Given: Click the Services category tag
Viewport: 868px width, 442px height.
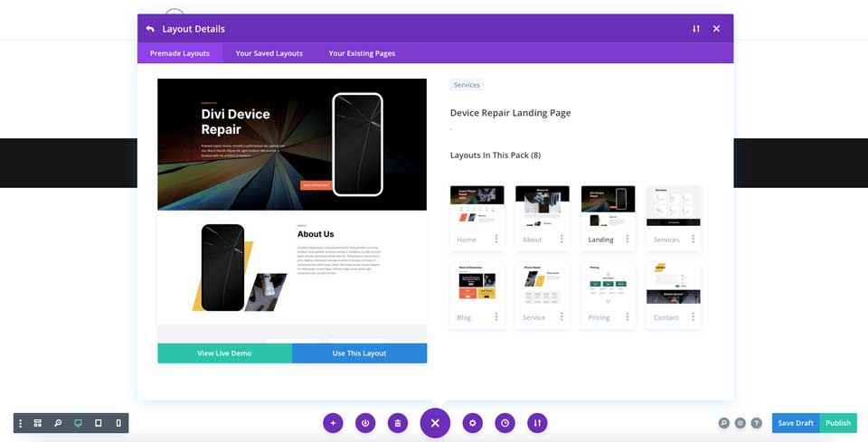Looking at the screenshot, I should [x=467, y=85].
